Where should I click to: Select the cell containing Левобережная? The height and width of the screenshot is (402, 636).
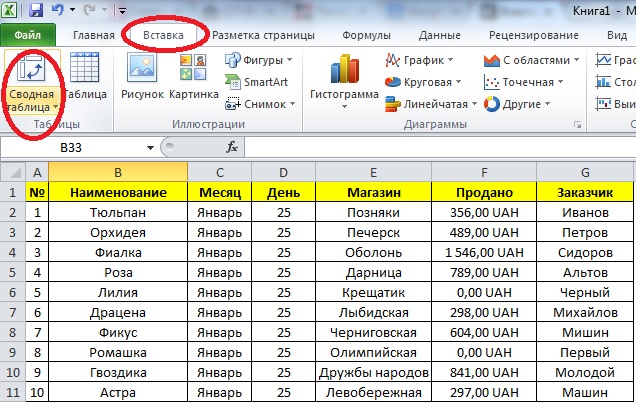pos(373,392)
